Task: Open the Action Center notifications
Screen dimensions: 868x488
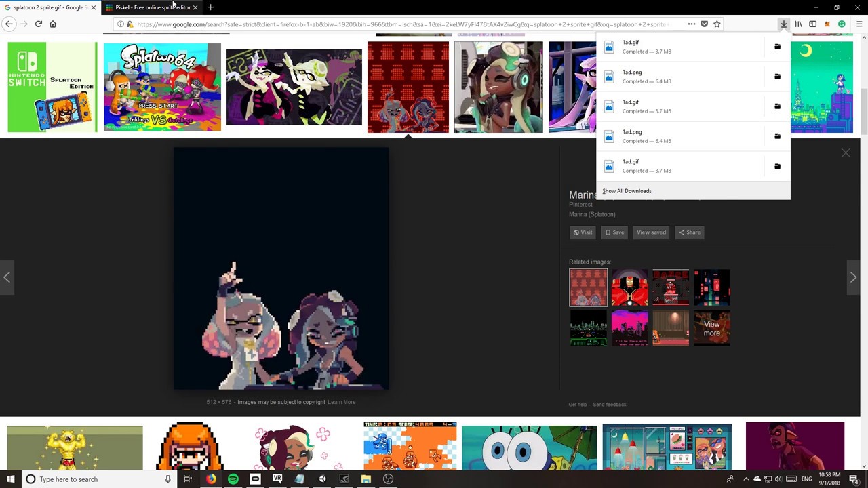Action: pyautogui.click(x=854, y=479)
